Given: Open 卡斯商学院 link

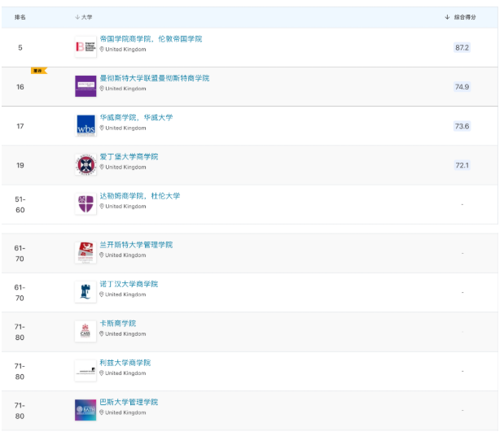Looking at the screenshot, I should pos(118,323).
